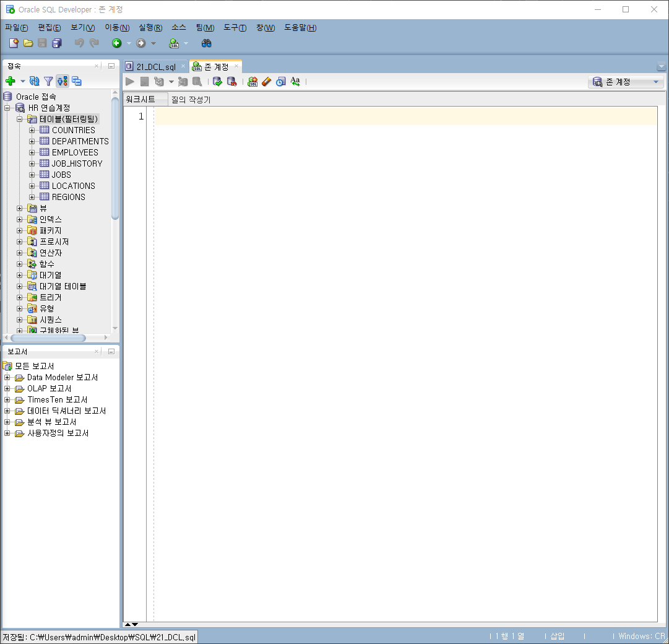This screenshot has height=644, width=669.
Task: Click the Windows: CR line ending status
Action: pyautogui.click(x=642, y=637)
